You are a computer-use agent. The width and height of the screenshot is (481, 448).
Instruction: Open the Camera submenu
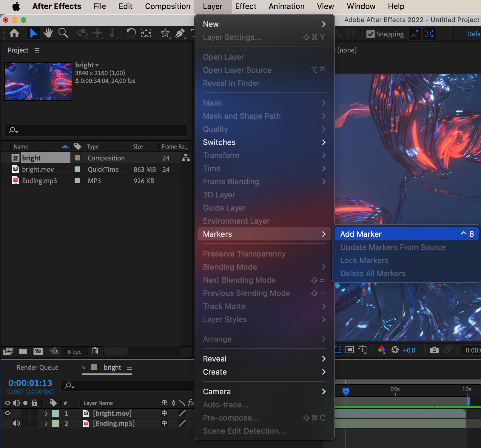[264, 392]
